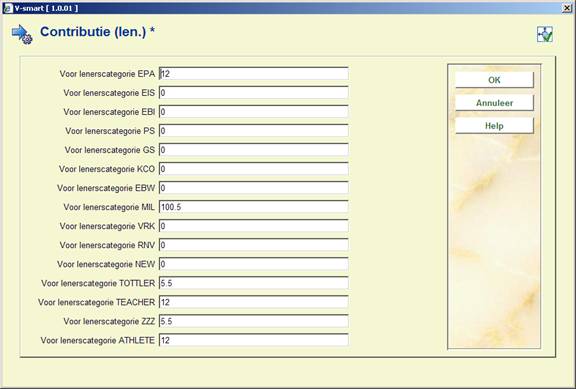Screen dimensions: 576x389
Task: Click the lenerscategorie GS input box
Action: [x=253, y=150]
